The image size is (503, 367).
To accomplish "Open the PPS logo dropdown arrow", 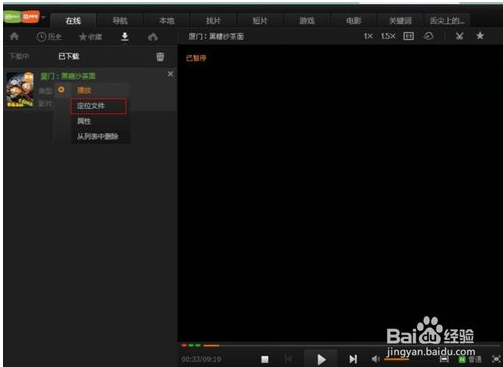I will (43, 17).
